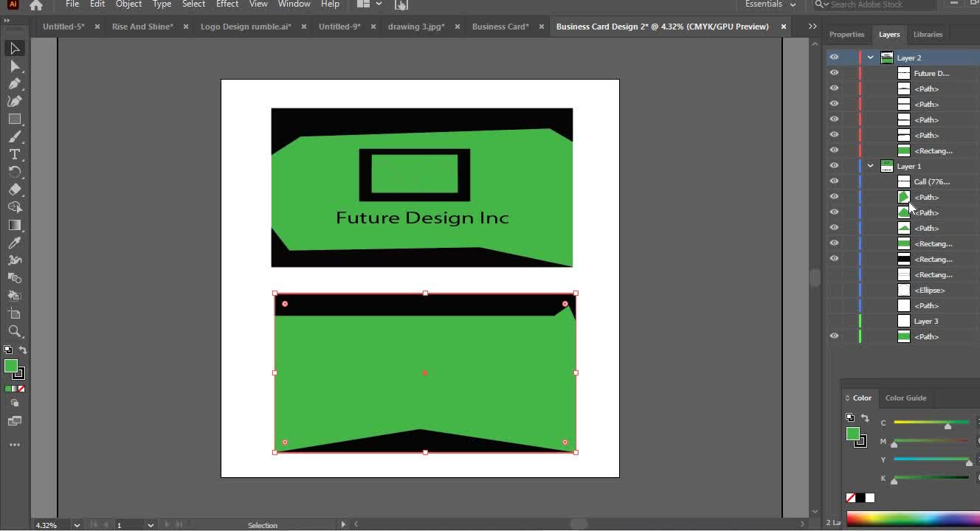Select the Symbol Sprayer tool
The height and width of the screenshot is (531, 980).
15,260
